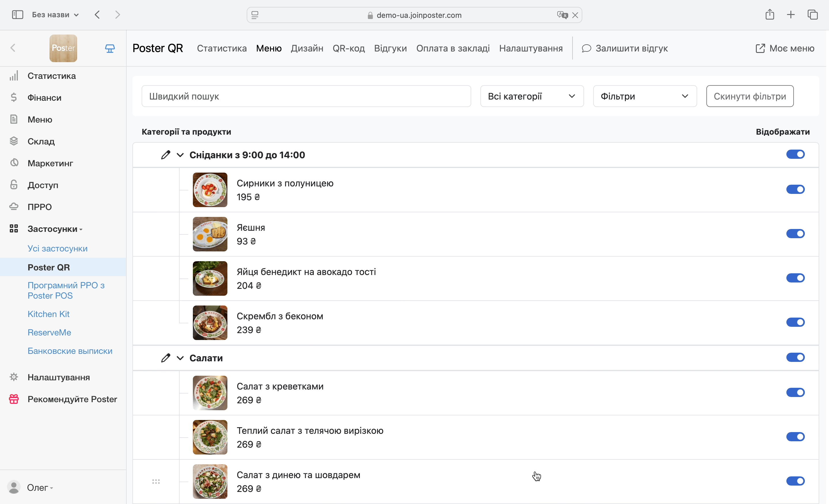Viewport: 829px width, 504px height.
Task: Open Склад section via its layers icon
Action: point(14,141)
